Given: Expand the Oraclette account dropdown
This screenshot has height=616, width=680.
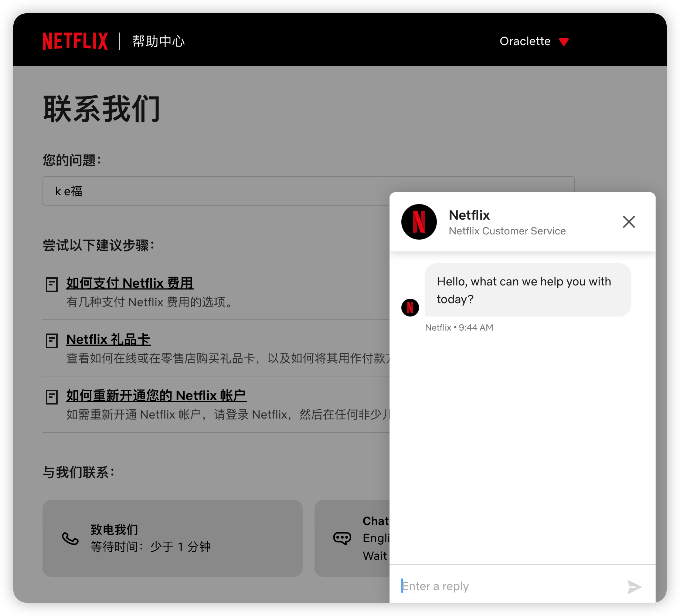Looking at the screenshot, I should (x=534, y=41).
